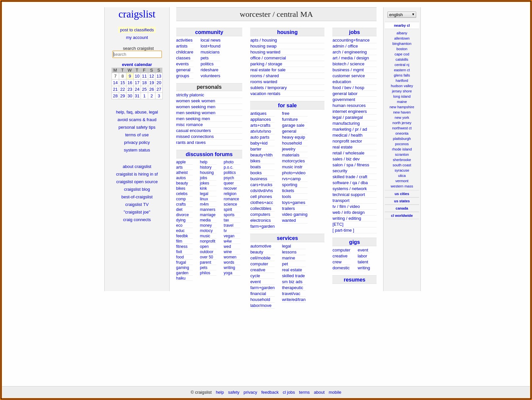Open the event calendar heading link
Screen dimensions: 532x400
click(x=137, y=64)
